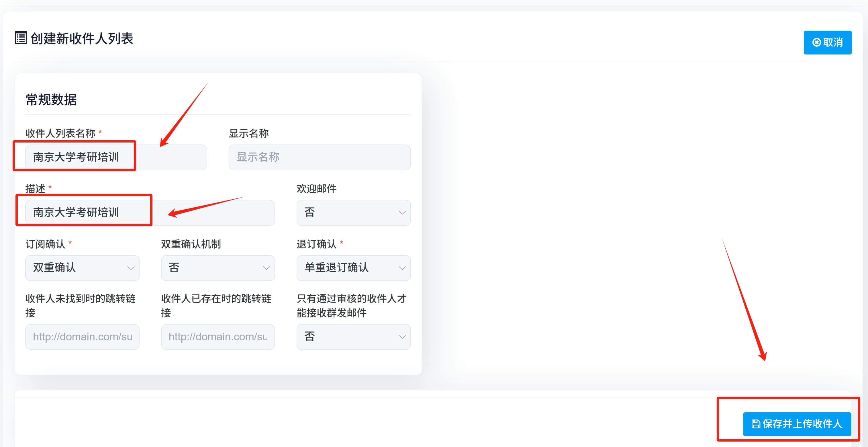
Task: Open the 订阅确认 dropdown
Action: [x=82, y=268]
